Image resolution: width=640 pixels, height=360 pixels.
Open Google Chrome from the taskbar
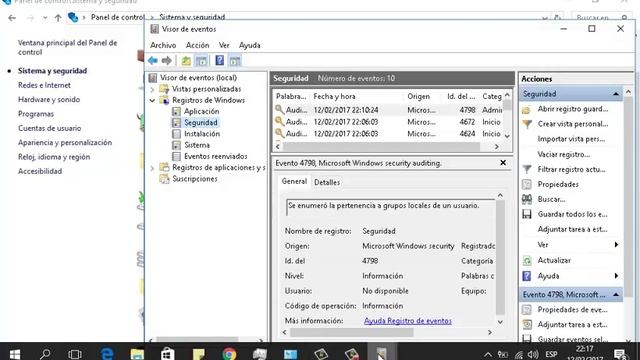229,353
